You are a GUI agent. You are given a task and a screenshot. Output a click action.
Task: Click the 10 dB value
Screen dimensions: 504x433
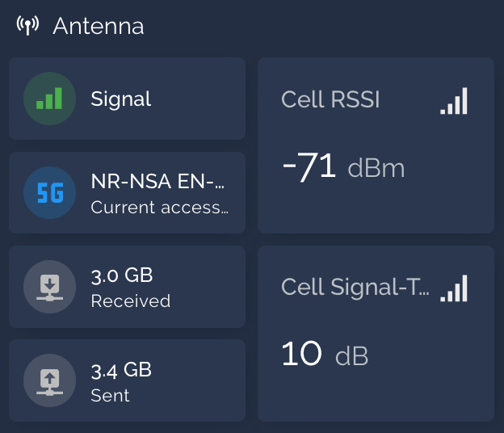pyautogui.click(x=325, y=354)
